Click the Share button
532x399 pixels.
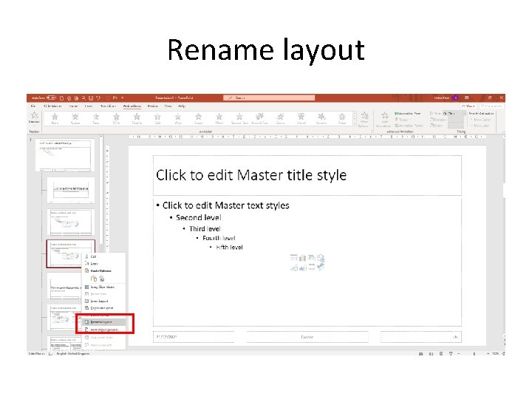coord(468,106)
